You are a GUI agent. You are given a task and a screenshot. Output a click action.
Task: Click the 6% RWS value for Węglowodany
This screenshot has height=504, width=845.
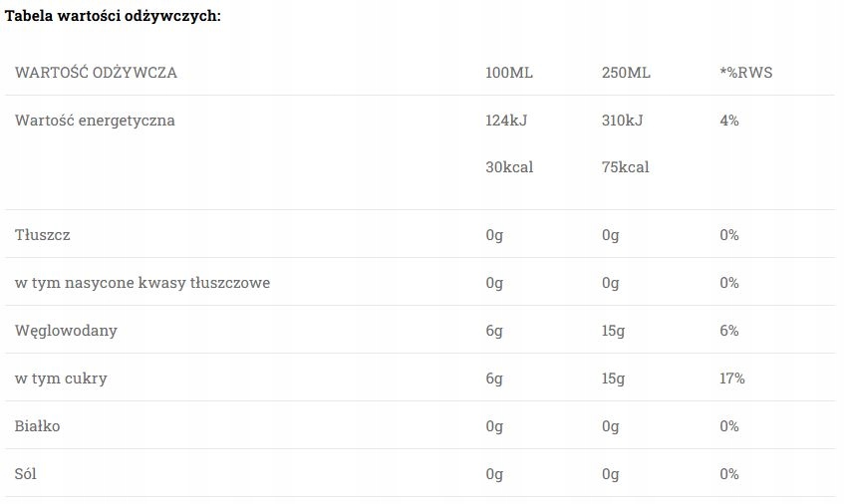[x=728, y=331]
